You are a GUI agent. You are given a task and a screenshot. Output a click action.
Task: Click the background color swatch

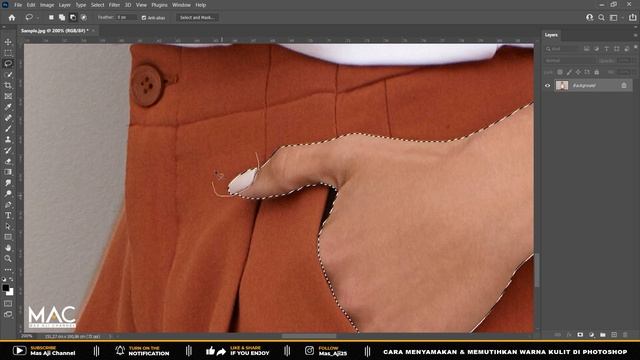tap(10, 293)
